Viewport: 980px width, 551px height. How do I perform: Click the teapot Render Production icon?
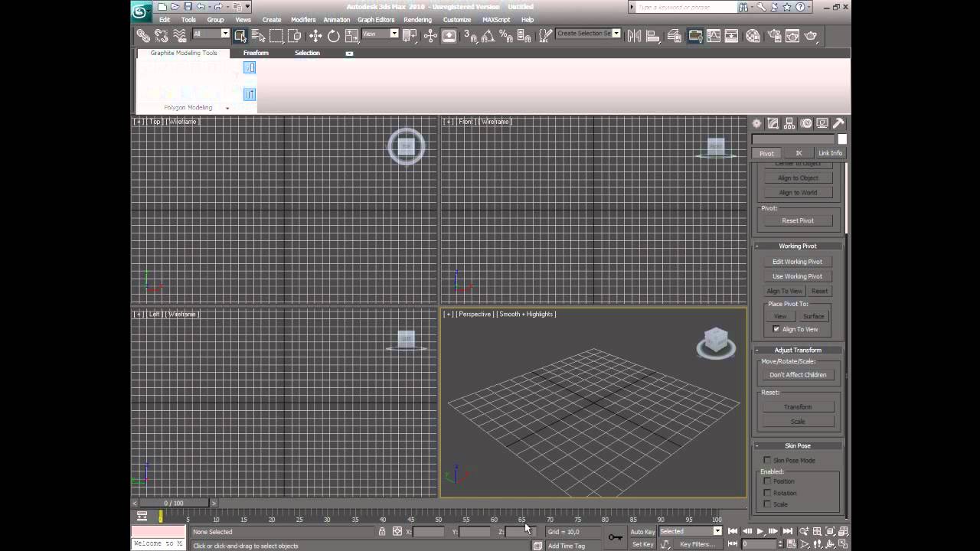point(811,35)
